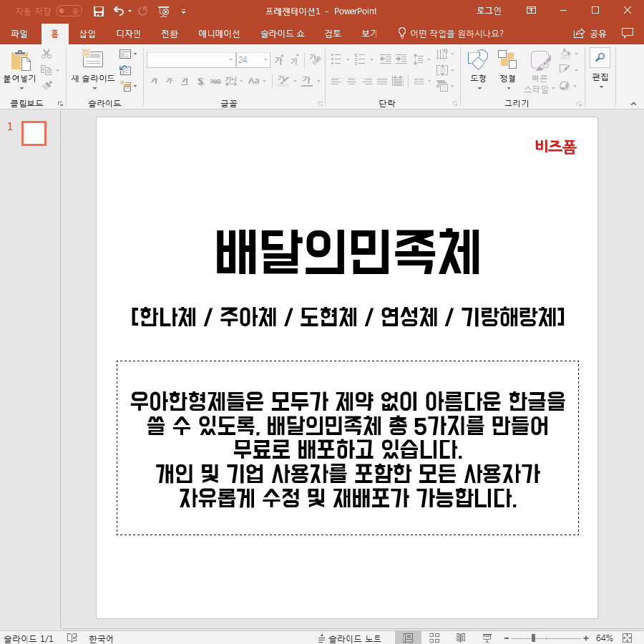
Task: Toggle italic formatting
Action: [168, 80]
